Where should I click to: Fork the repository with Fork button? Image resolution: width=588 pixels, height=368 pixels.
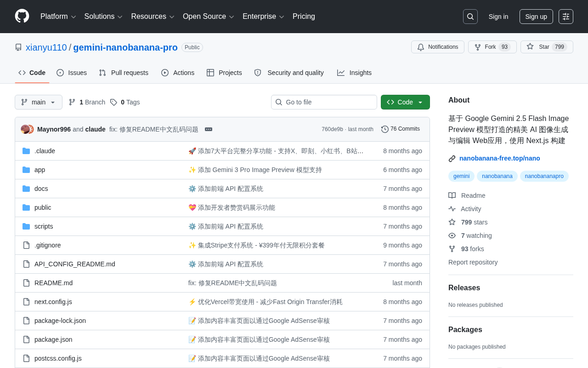(x=492, y=47)
